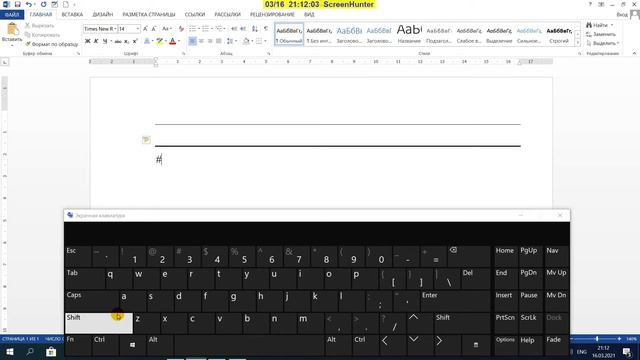Increase paragraph indent

pos(243,29)
